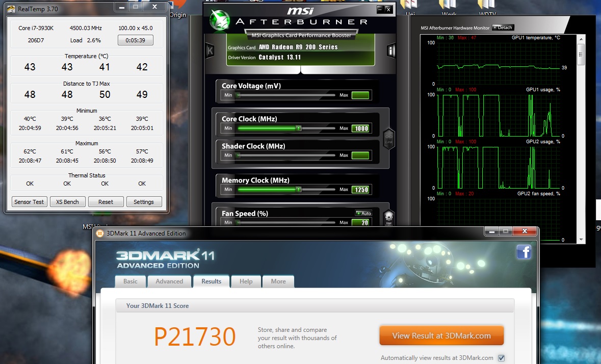
Task: Select the Results tab in 3DMark
Action: [211, 281]
